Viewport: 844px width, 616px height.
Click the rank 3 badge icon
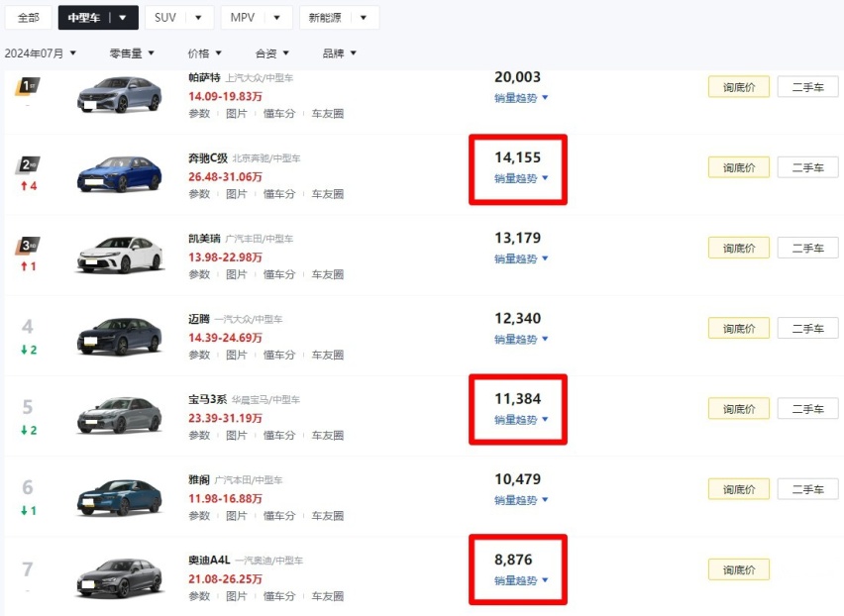28,246
